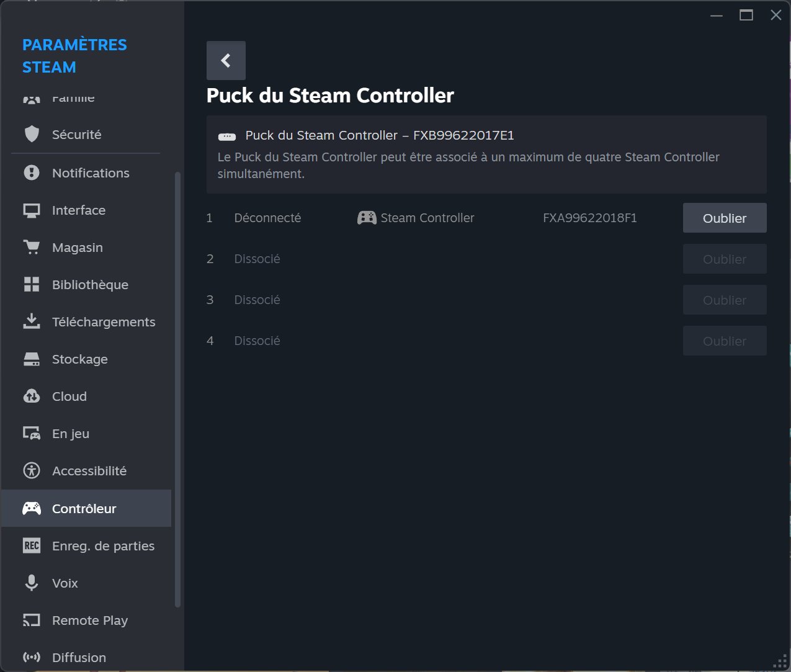Select Accessibilité in the sidebar
The image size is (791, 672).
(86, 471)
